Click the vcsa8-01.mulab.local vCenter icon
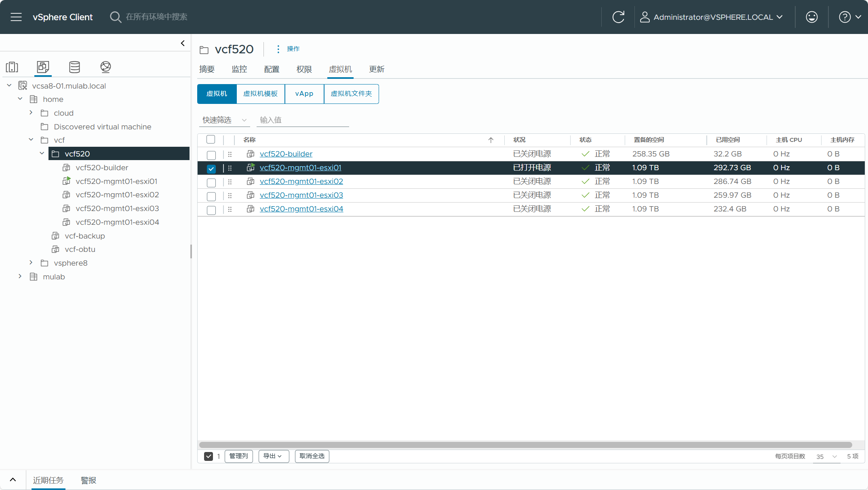This screenshot has width=868, height=490. point(23,86)
